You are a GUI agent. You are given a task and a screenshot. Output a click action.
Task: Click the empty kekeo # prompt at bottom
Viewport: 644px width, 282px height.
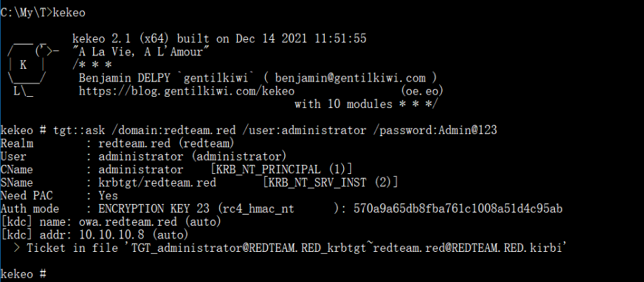click(24, 274)
